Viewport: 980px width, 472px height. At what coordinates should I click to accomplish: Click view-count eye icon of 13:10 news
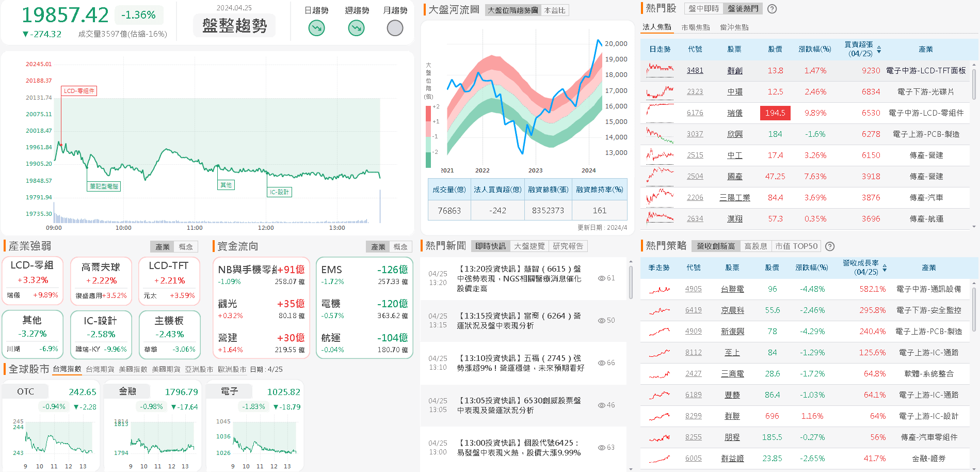(601, 363)
